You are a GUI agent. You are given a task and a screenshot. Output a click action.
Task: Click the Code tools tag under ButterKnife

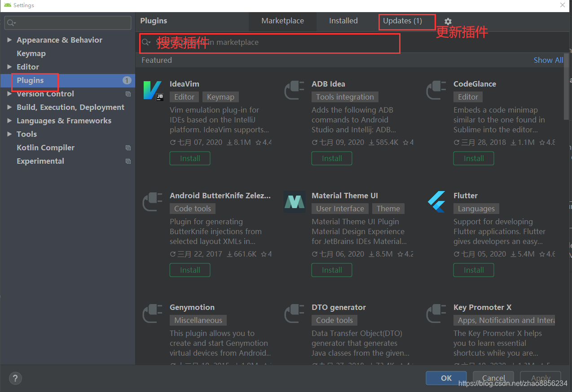tap(193, 209)
